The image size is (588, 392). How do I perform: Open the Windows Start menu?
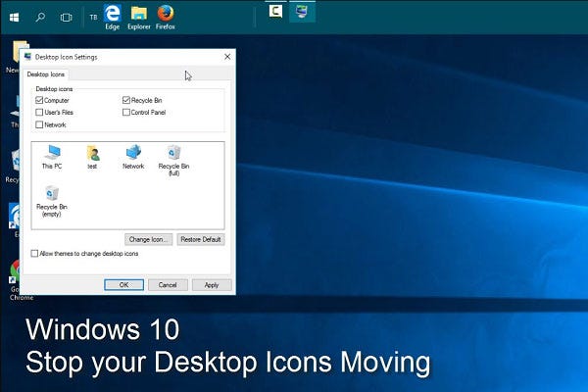coord(15,18)
